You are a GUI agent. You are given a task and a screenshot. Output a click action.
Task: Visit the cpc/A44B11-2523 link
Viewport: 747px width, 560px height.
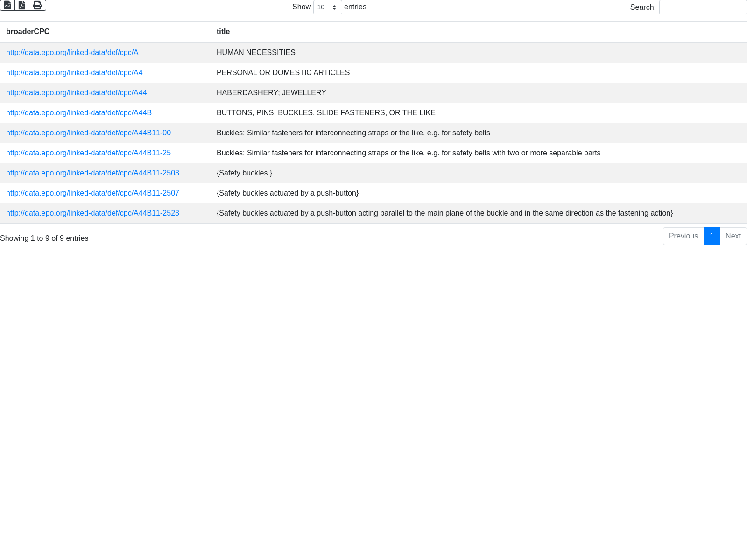tap(92, 213)
